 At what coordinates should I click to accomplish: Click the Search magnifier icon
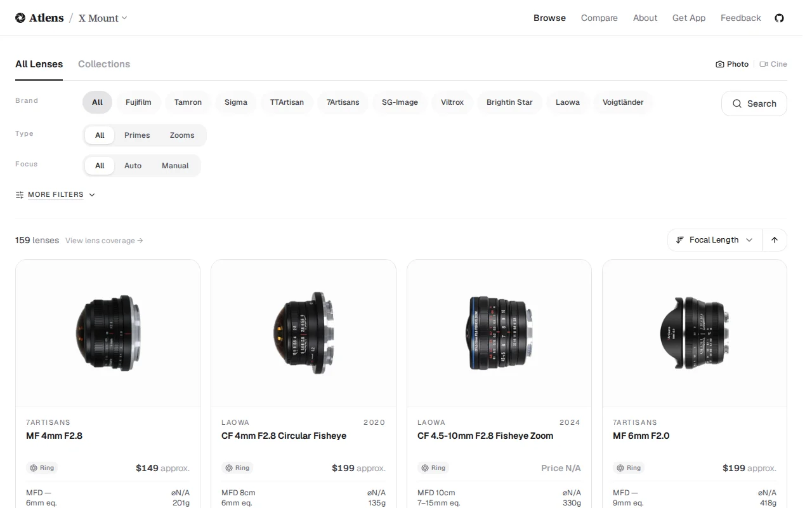click(x=737, y=104)
